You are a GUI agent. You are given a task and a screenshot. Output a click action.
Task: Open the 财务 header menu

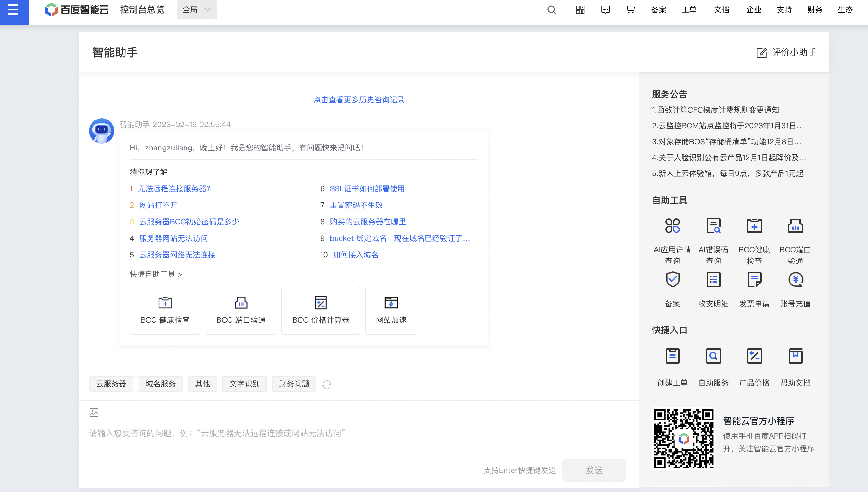815,10
